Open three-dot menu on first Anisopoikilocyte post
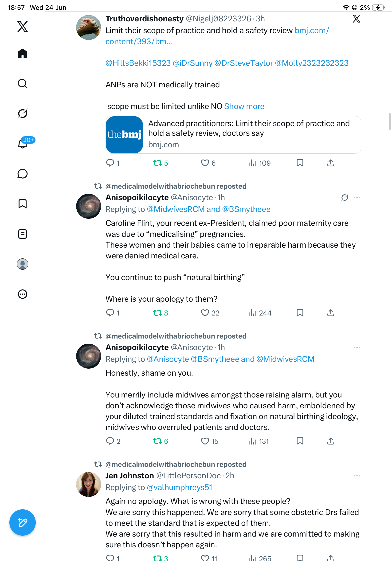The height and width of the screenshot is (561, 392). click(x=357, y=197)
